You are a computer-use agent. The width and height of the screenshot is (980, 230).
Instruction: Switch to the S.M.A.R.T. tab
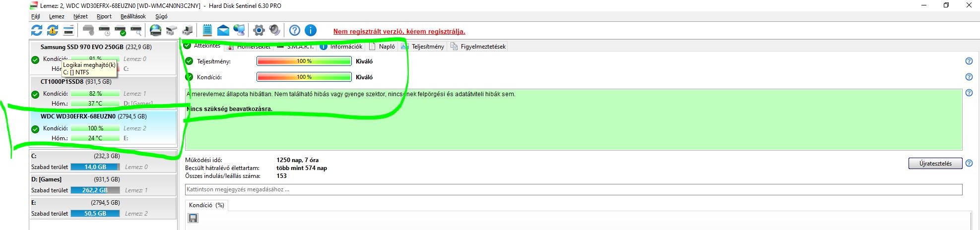[296, 47]
